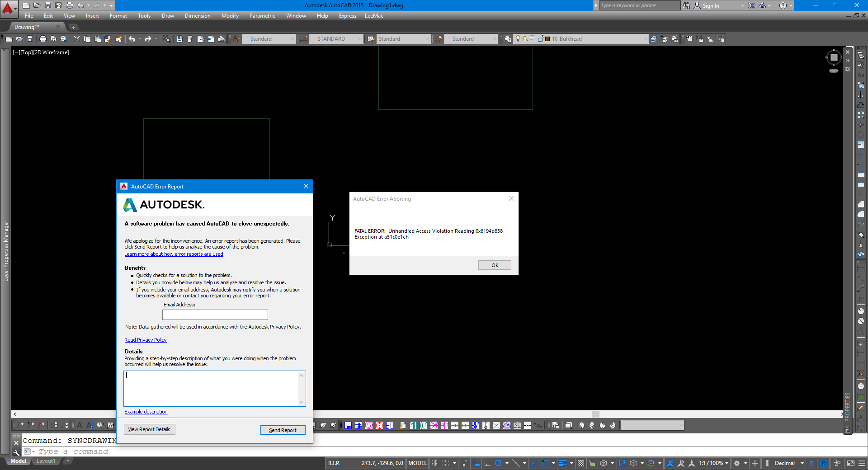
Task: Click the Infocenter search binoculars icon
Action: [686, 5]
